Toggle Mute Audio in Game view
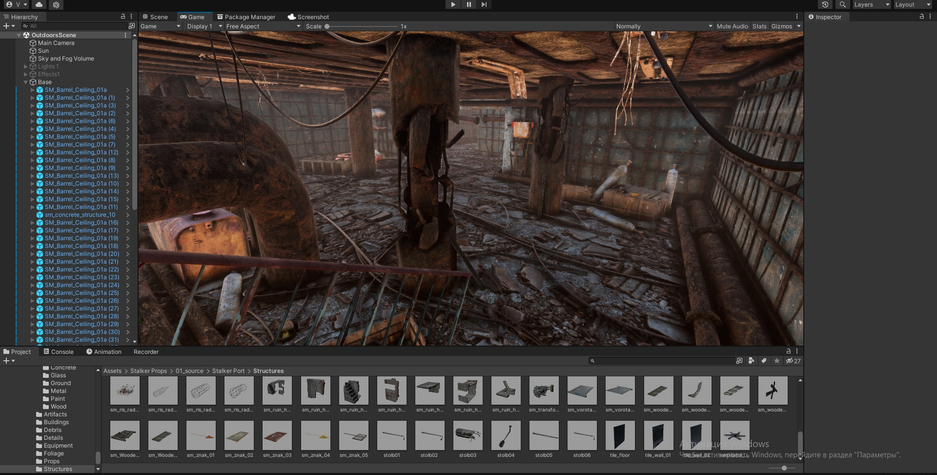 pos(731,26)
